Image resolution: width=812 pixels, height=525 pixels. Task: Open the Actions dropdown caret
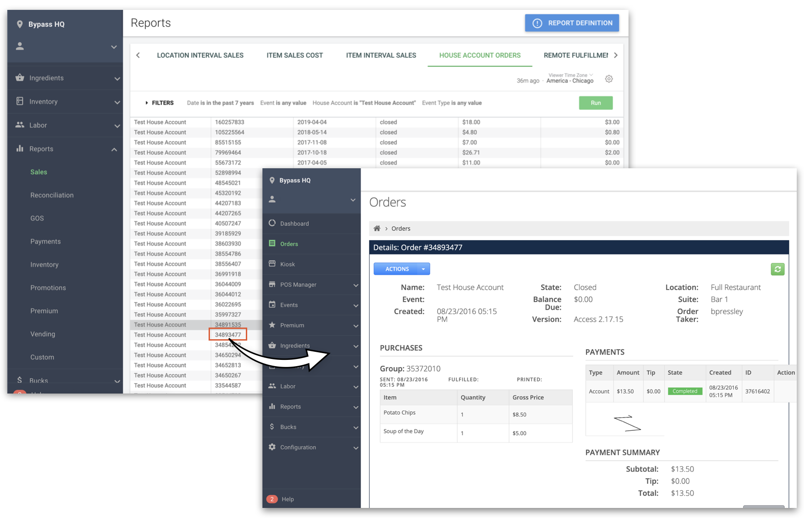pos(423,269)
